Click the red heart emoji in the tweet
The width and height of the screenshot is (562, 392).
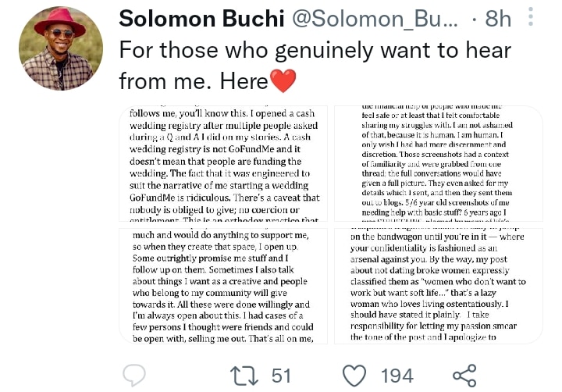coord(283,80)
